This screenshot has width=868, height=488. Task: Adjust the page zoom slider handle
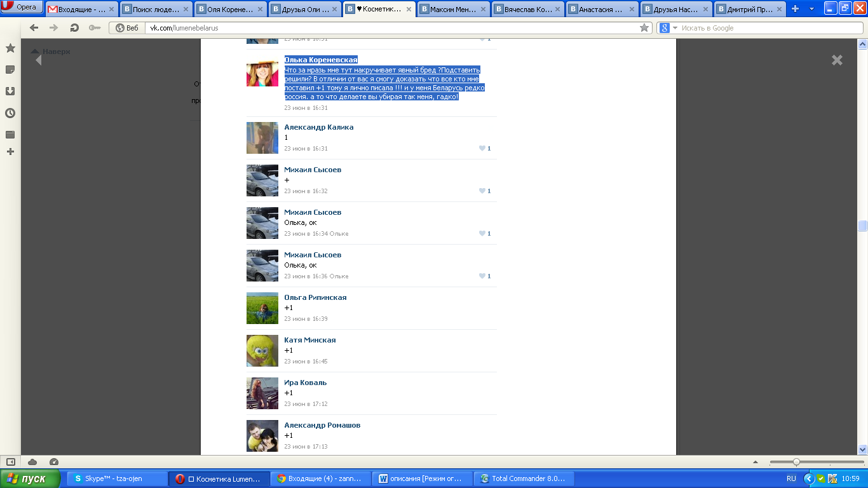coord(796,462)
